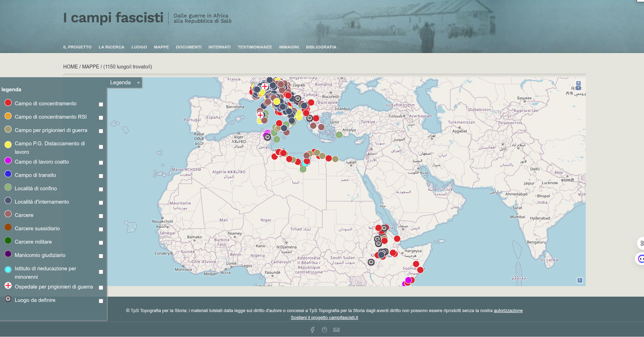Zoom in the map with plus button
This screenshot has width=644, height=337.
pos(578,84)
